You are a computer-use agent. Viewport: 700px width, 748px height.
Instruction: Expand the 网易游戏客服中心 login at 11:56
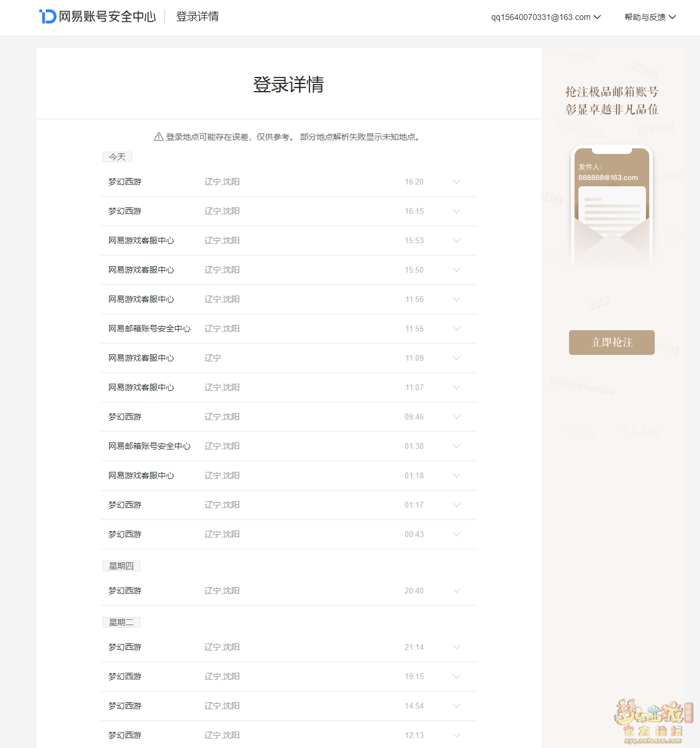pyautogui.click(x=456, y=300)
